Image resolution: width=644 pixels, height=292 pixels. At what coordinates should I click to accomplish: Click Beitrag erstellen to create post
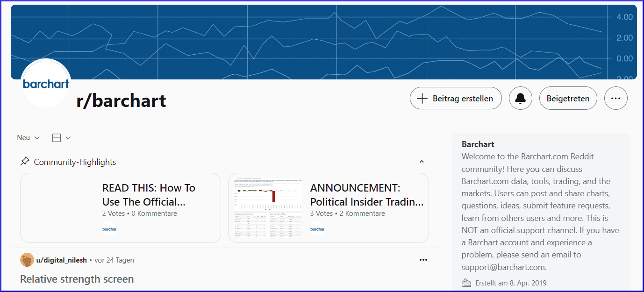(455, 99)
